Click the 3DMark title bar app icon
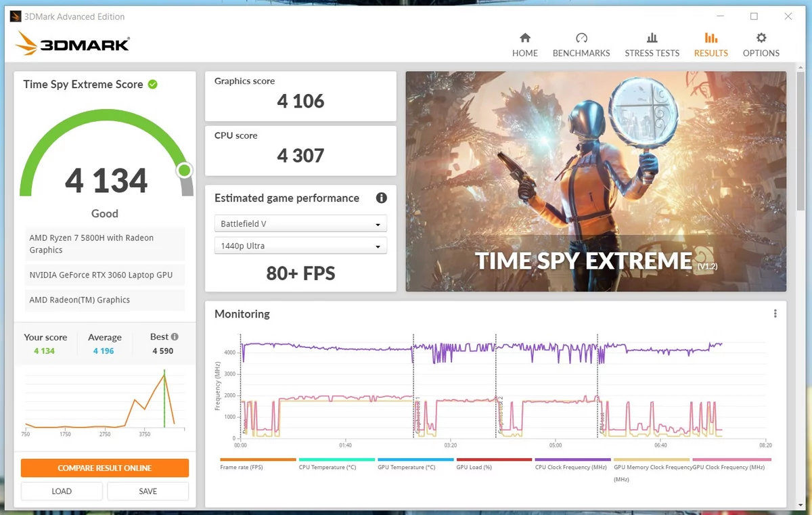The image size is (812, 515). pos(16,16)
